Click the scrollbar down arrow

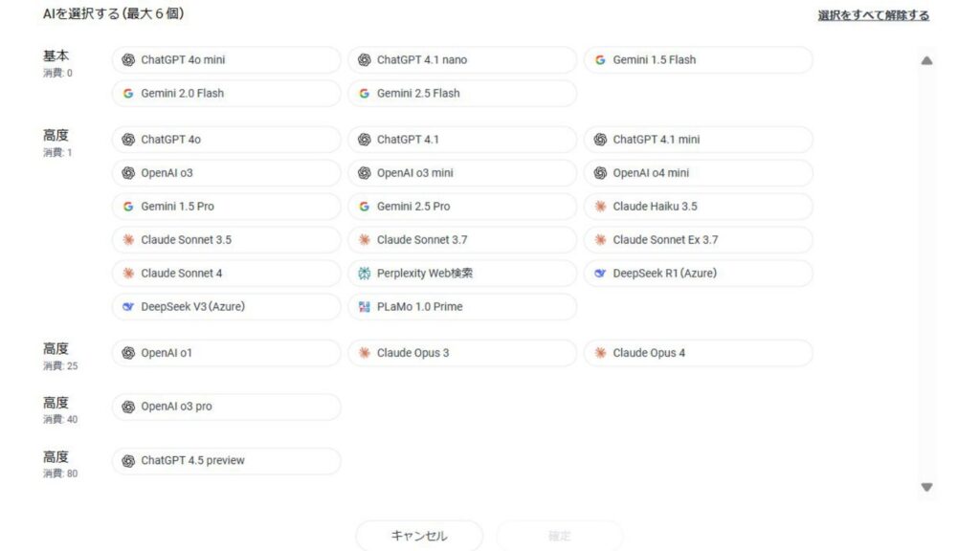click(926, 487)
